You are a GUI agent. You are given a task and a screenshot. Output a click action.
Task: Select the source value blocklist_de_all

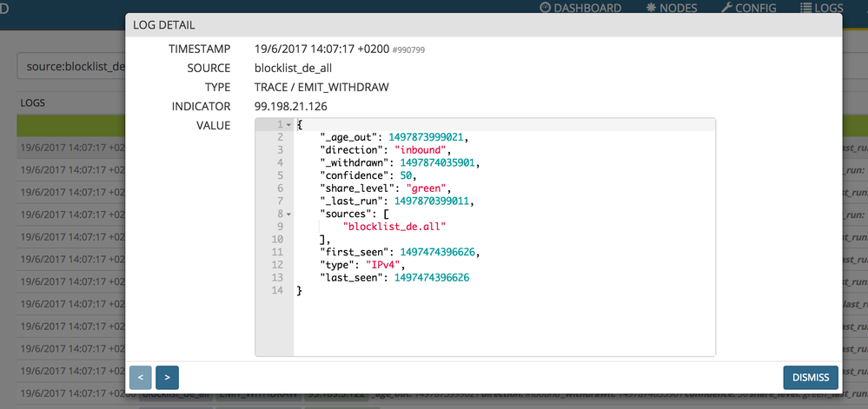click(294, 68)
